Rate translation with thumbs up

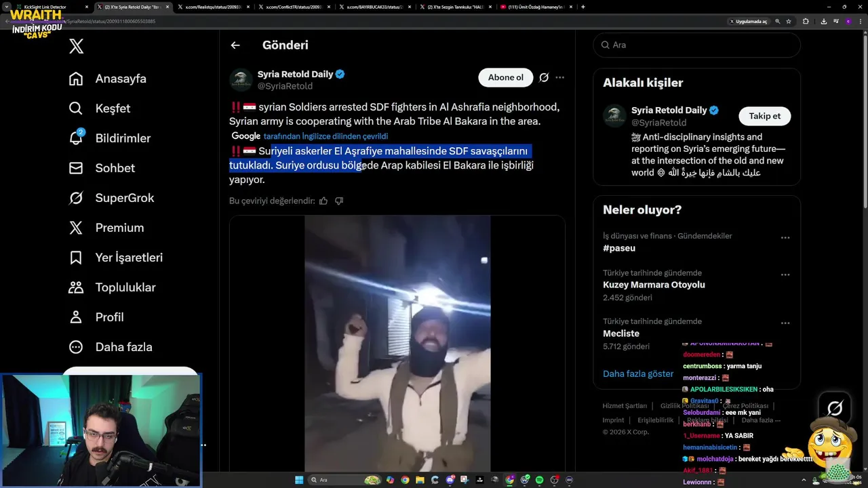click(323, 201)
